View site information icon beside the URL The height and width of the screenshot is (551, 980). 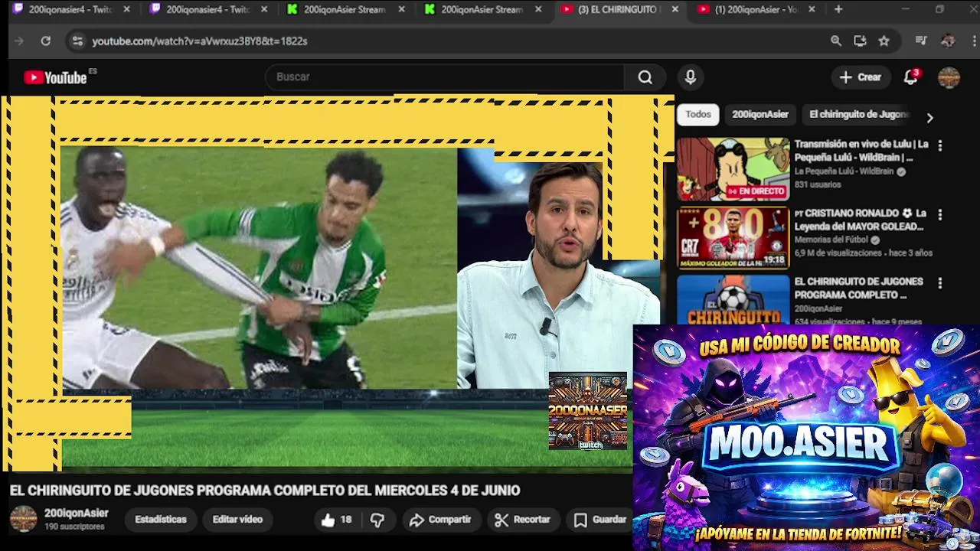pos(77,41)
